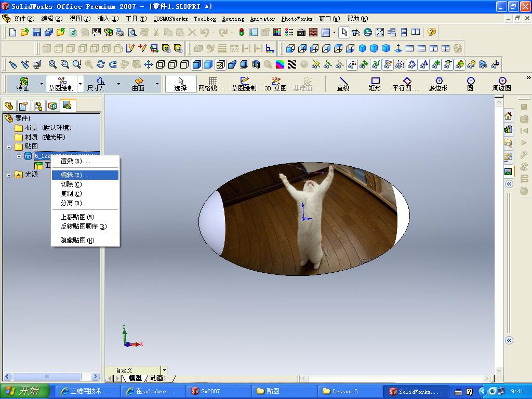Viewport: 532px width, 399px height.
Task: Open the 曲面 surfaces dropdown arrow
Action: click(x=157, y=84)
